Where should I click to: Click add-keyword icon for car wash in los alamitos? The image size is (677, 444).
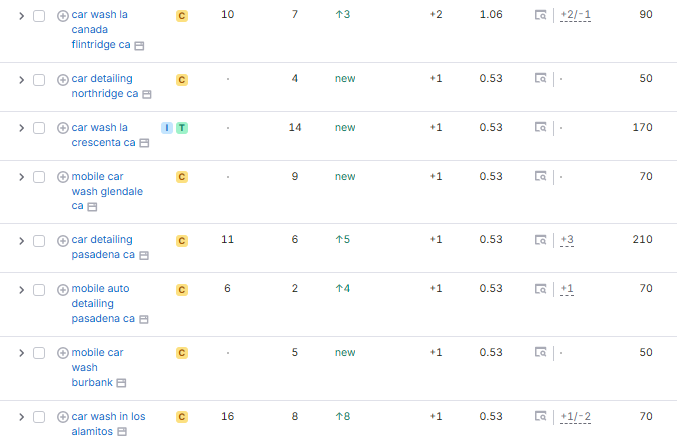coord(63,417)
